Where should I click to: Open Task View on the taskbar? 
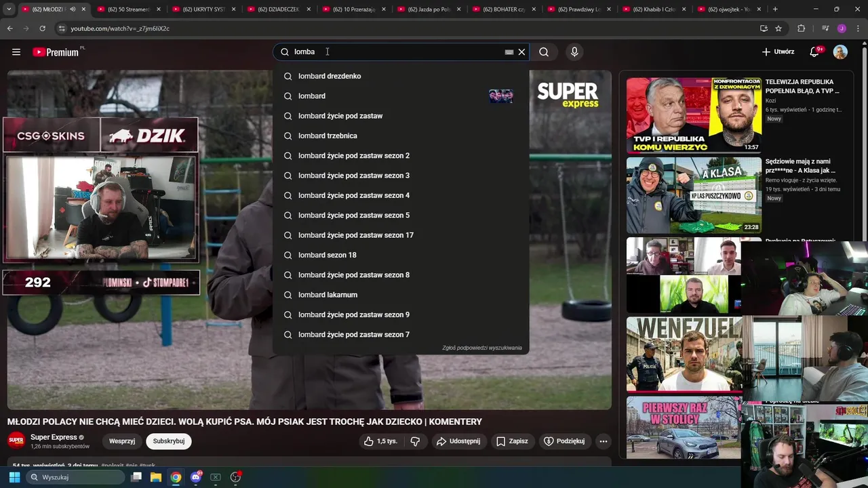[x=136, y=477]
